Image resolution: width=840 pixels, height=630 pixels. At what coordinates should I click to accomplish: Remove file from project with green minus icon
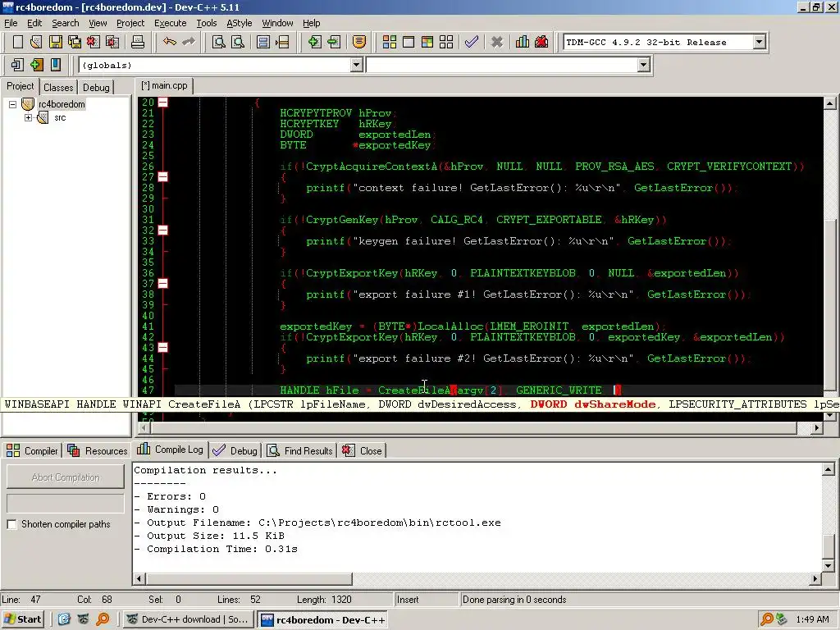pos(334,42)
